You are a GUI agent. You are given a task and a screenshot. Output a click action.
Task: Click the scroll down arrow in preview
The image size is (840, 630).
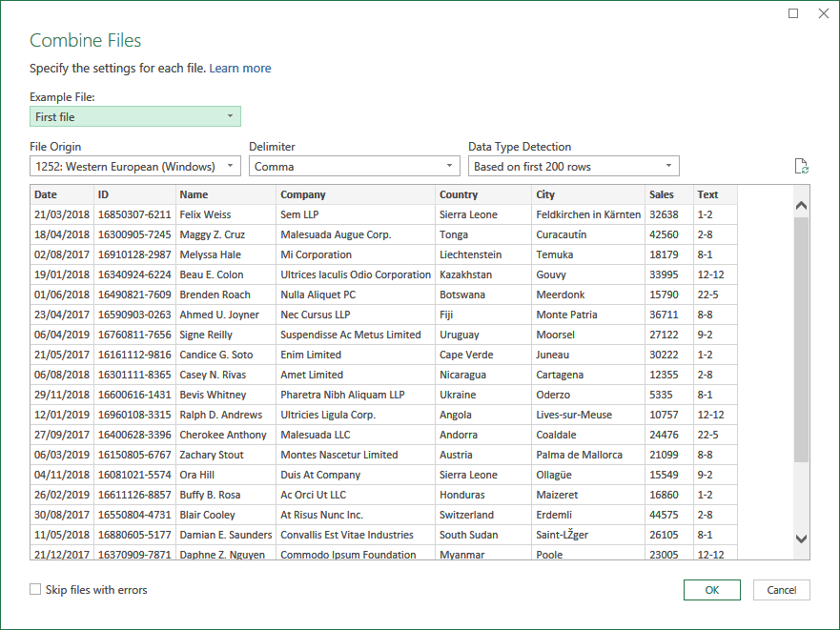coord(802,539)
